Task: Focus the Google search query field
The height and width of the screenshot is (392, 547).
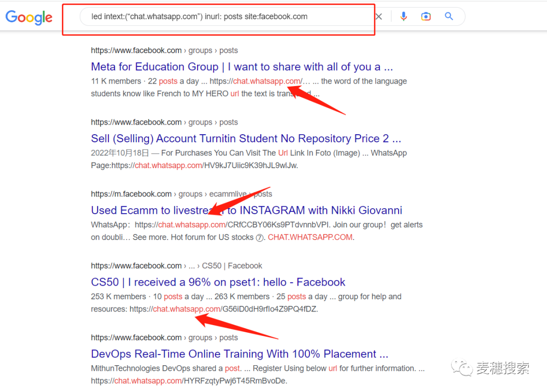Action: [228, 17]
